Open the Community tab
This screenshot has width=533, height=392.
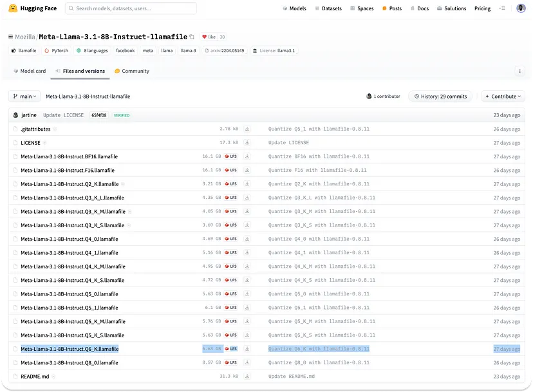point(132,71)
